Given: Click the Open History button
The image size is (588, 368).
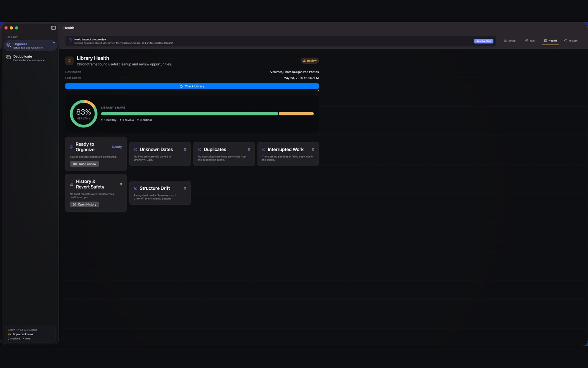Looking at the screenshot, I should 85,204.
